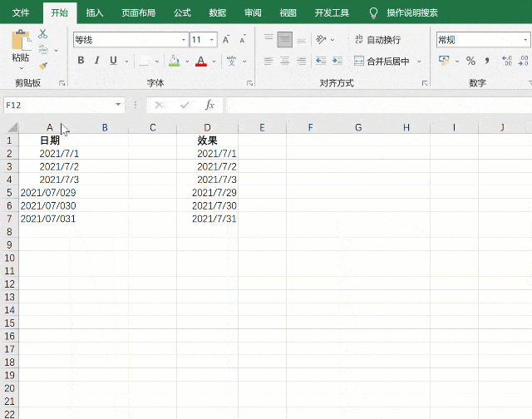
Task: Toggle Underline formatting
Action: coord(113,61)
